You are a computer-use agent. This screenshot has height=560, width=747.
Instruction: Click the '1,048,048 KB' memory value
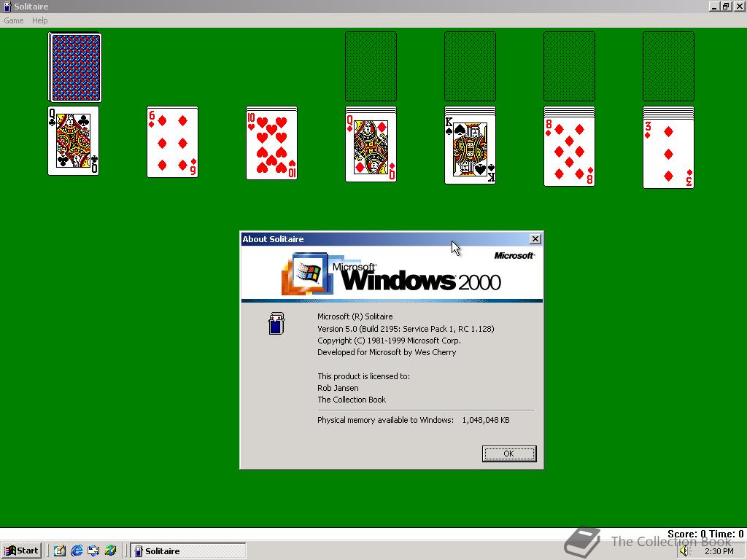tap(486, 420)
